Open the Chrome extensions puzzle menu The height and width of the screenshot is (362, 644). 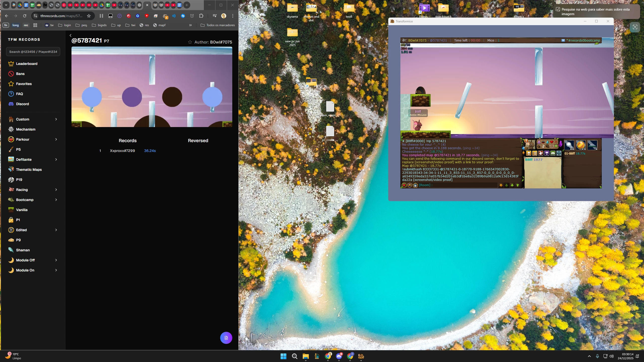point(201,16)
